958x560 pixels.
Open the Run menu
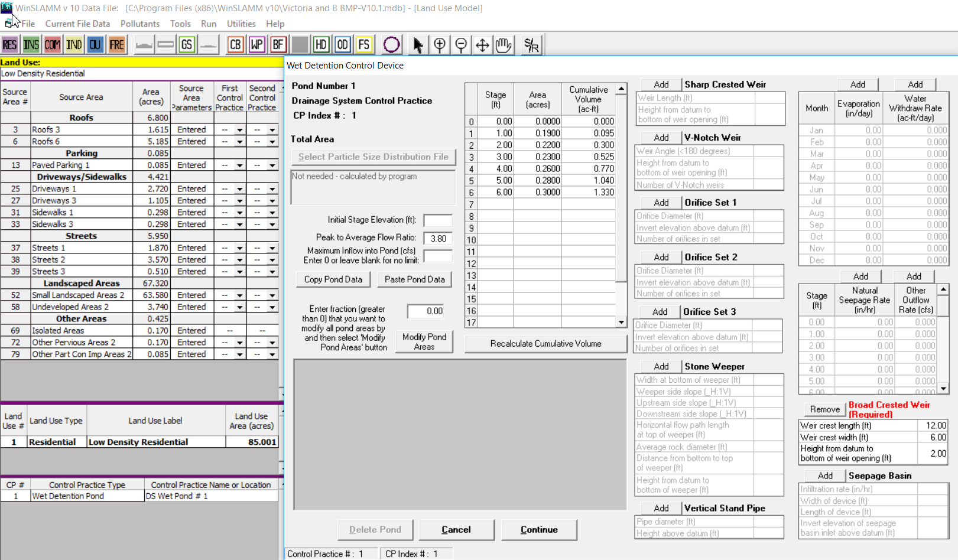pyautogui.click(x=208, y=24)
